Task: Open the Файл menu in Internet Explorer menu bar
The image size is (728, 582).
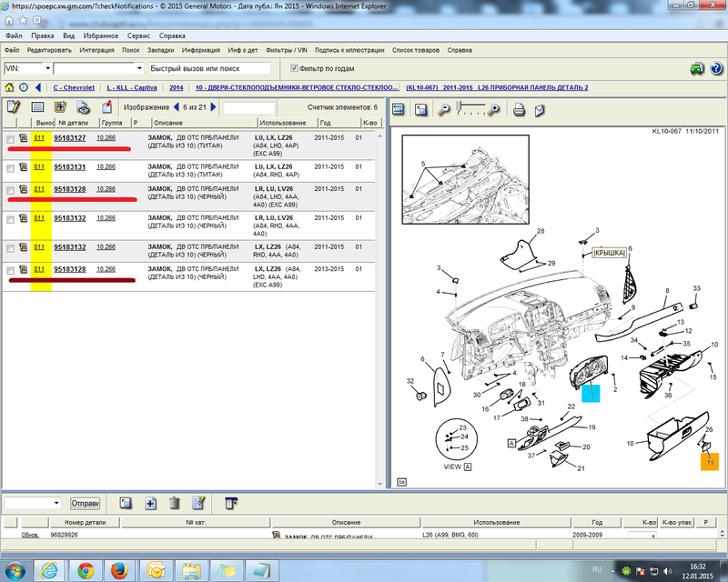Action: 14,35
